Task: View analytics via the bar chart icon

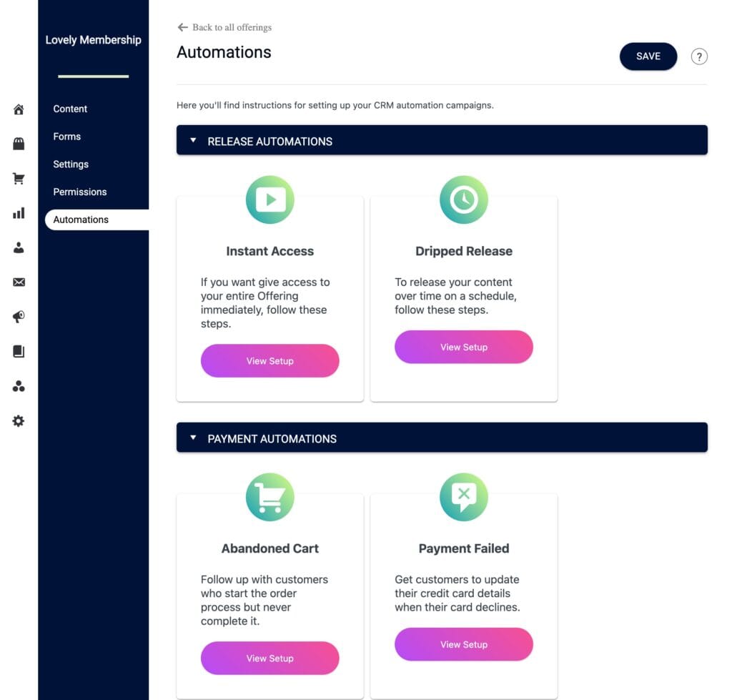Action: [18, 212]
